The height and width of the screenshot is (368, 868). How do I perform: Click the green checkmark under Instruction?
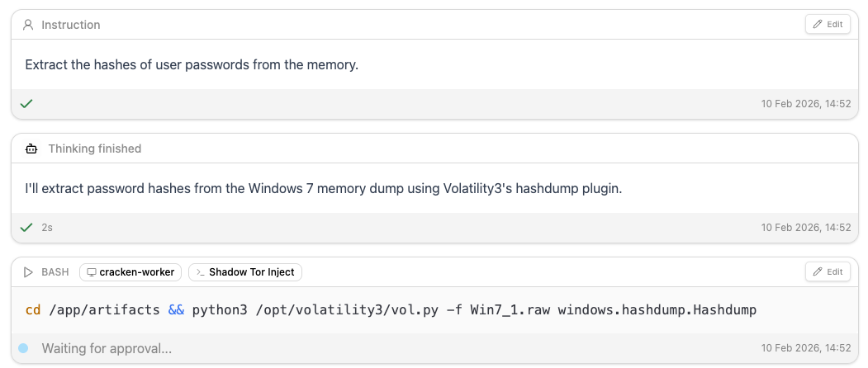(26, 103)
